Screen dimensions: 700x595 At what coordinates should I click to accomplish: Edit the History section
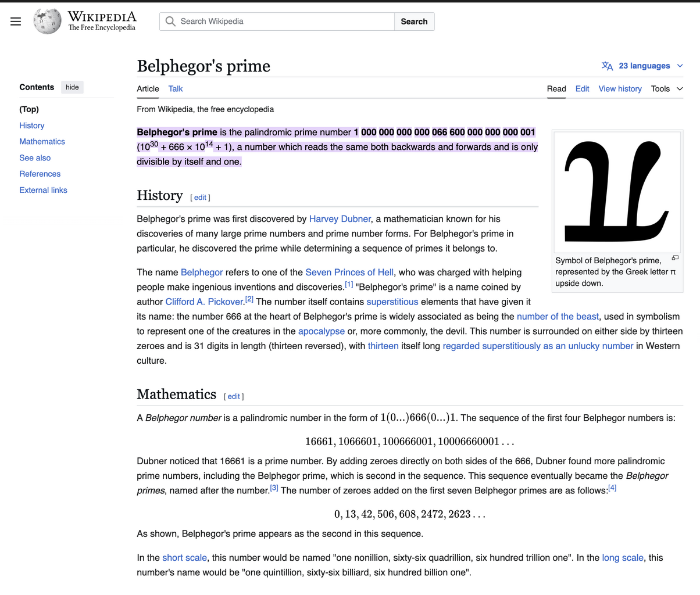200,198
